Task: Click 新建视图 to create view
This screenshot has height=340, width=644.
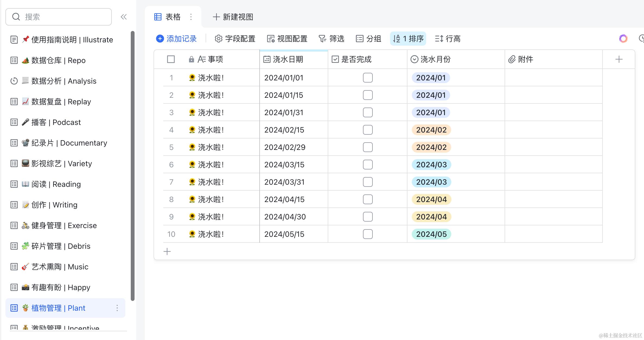Action: tap(233, 17)
